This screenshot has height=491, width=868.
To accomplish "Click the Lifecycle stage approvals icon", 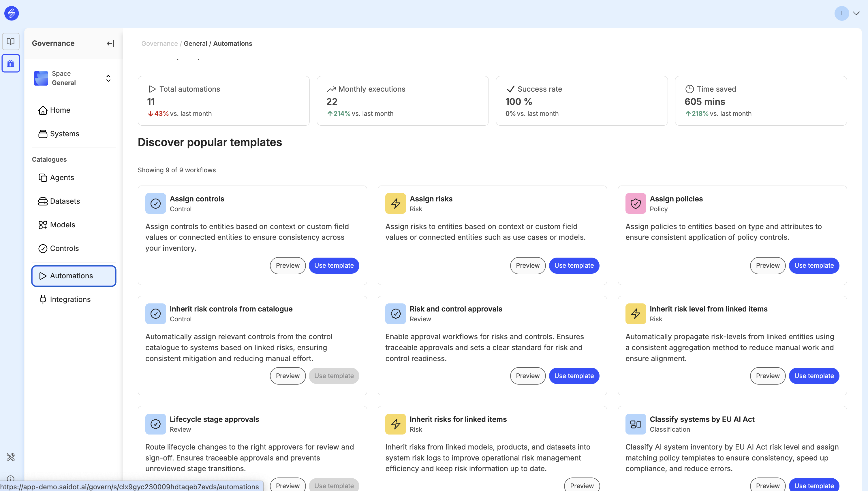I will [156, 424].
